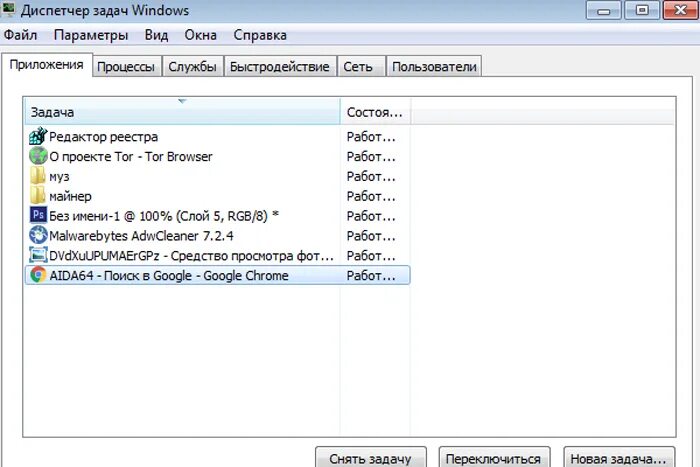700x467 pixels.
Task: Switch to the Пользователи tab
Action: pyautogui.click(x=434, y=67)
